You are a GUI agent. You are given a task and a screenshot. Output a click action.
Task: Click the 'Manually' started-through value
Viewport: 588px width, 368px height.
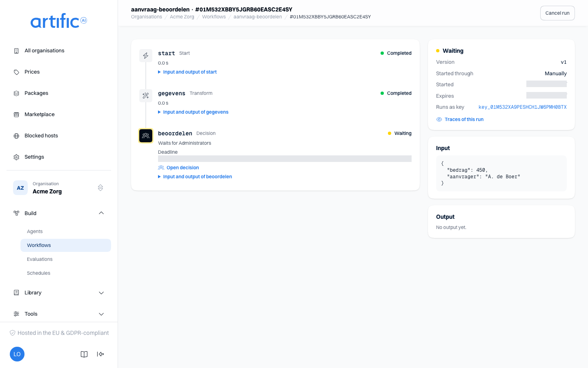click(556, 74)
